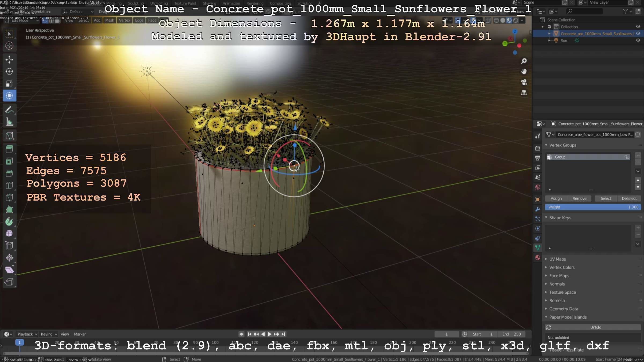This screenshot has height=362, width=644.
Task: Open the Mesh menu
Action: pos(109,20)
